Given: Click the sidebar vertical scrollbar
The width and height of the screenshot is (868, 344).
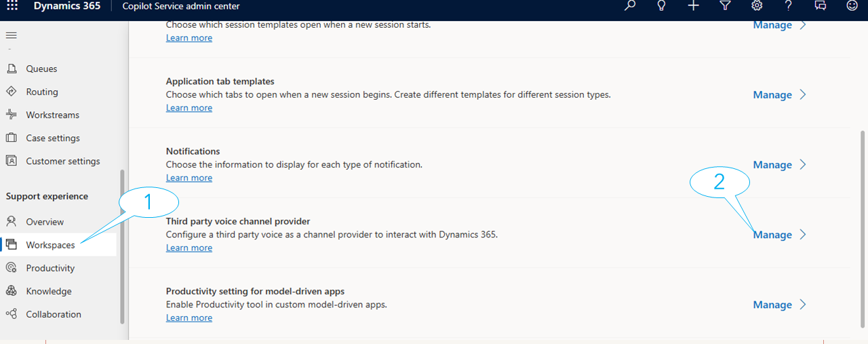Looking at the screenshot, I should (x=122, y=246).
